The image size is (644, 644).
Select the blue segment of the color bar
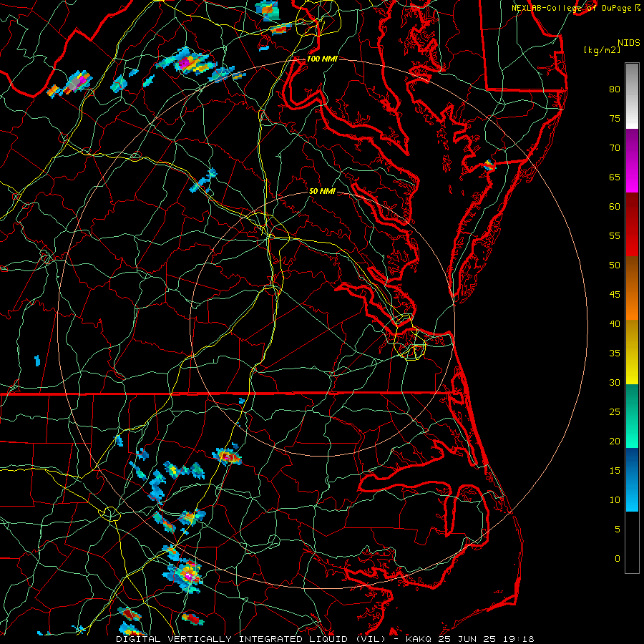tap(632, 479)
